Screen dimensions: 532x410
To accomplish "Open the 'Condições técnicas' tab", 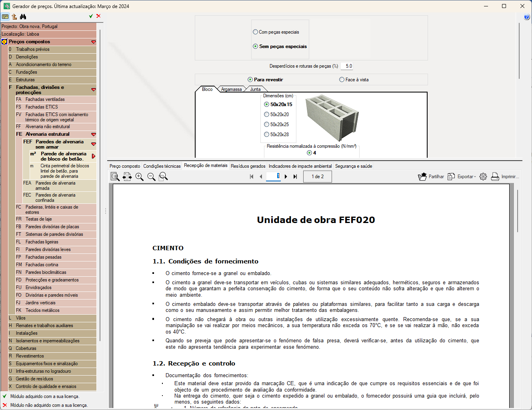I will 162,166.
